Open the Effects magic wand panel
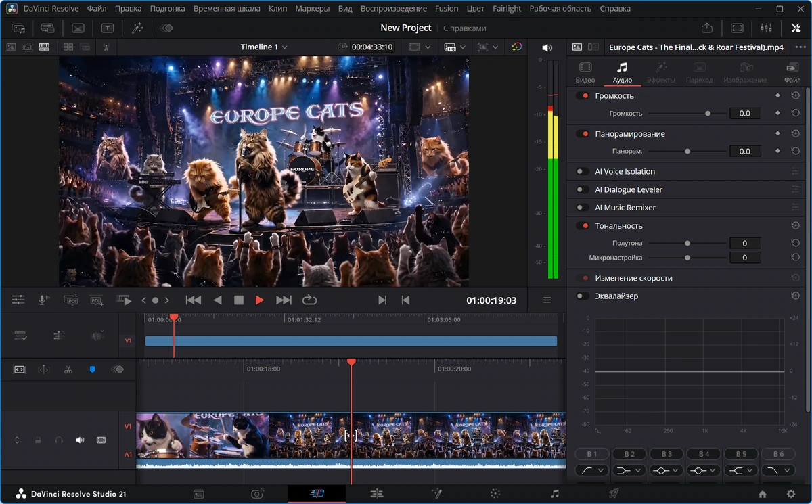This screenshot has height=504, width=812. pyautogui.click(x=137, y=28)
